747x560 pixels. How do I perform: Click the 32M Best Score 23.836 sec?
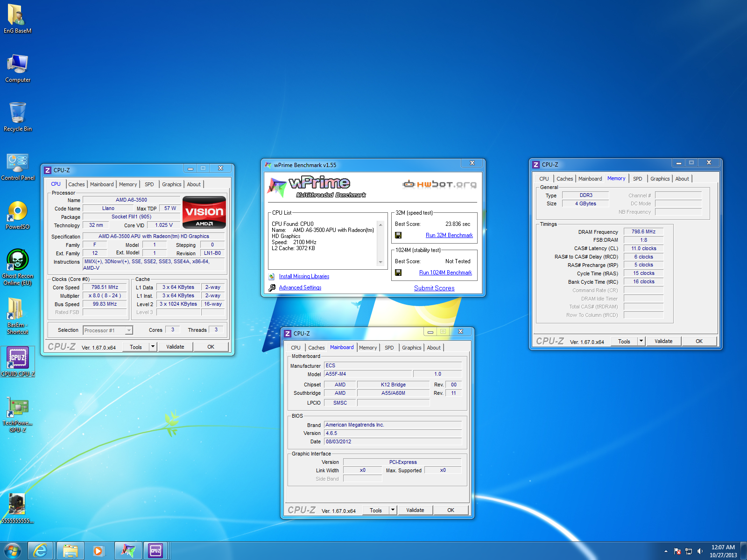pos(458,224)
